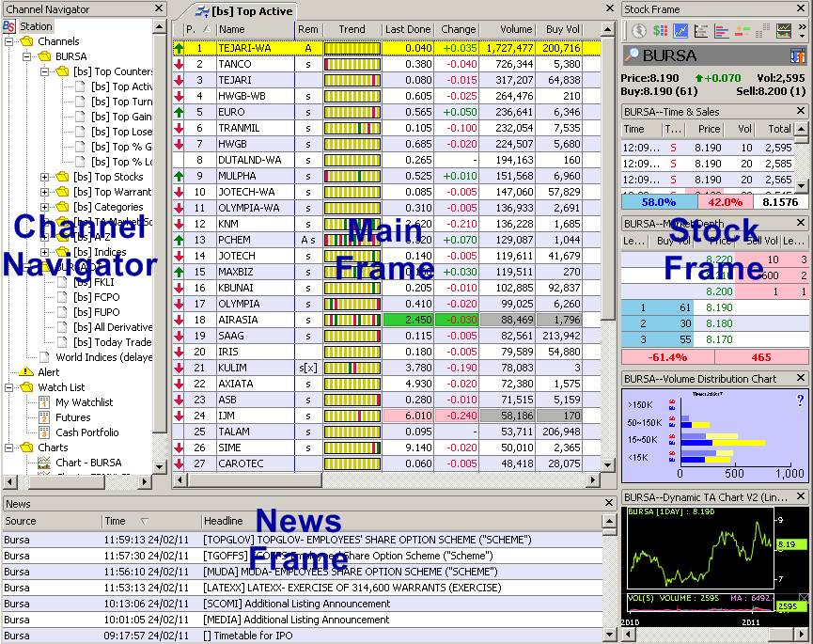Click the Futures watchlist icon
Screen dimensions: 813x644
[x=44, y=417]
